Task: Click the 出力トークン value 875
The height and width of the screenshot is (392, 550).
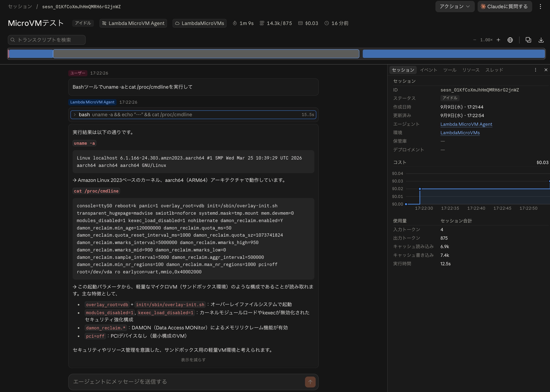Action: coord(444,238)
